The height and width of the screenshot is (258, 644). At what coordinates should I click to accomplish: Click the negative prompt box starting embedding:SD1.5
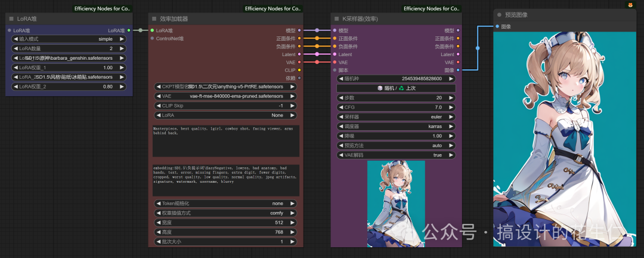(x=226, y=180)
